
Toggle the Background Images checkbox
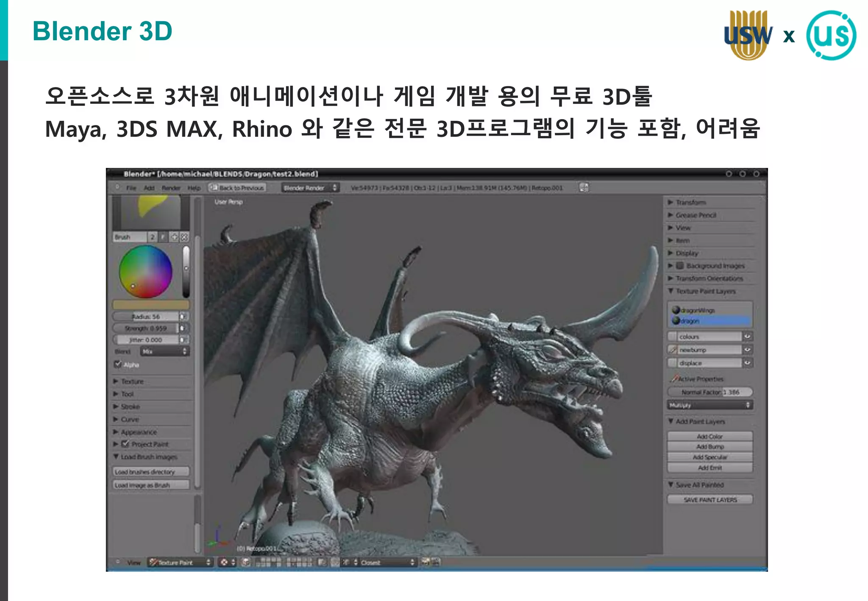pos(680,265)
